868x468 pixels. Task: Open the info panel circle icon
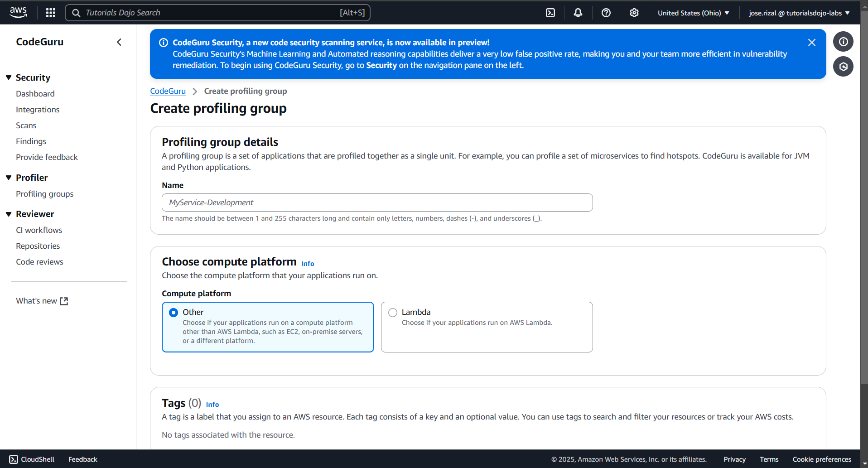coord(844,42)
